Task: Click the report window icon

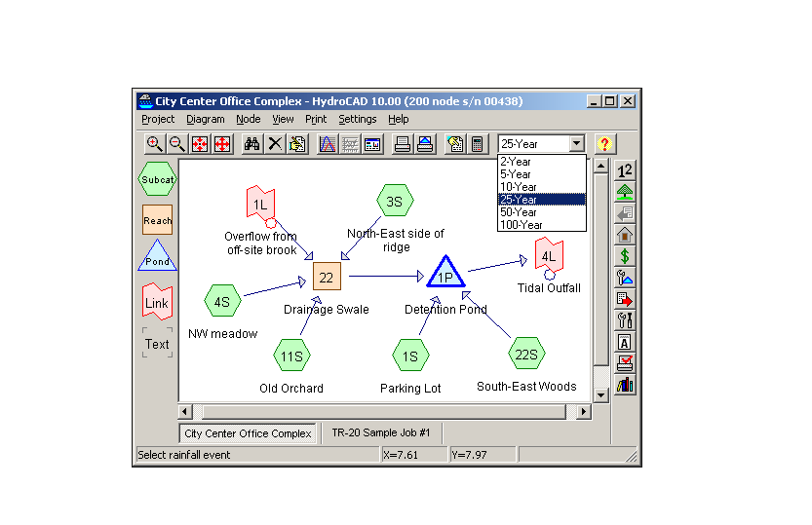Action: tap(372, 144)
